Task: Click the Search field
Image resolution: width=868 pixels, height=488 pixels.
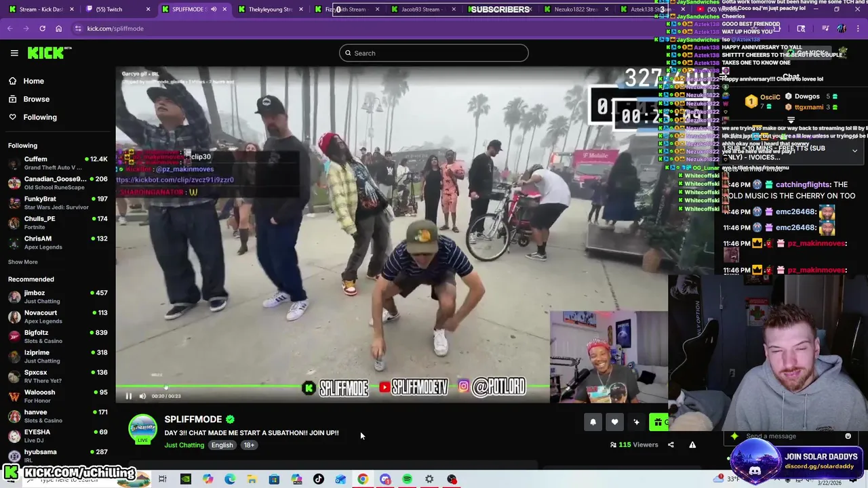Action: (x=434, y=53)
